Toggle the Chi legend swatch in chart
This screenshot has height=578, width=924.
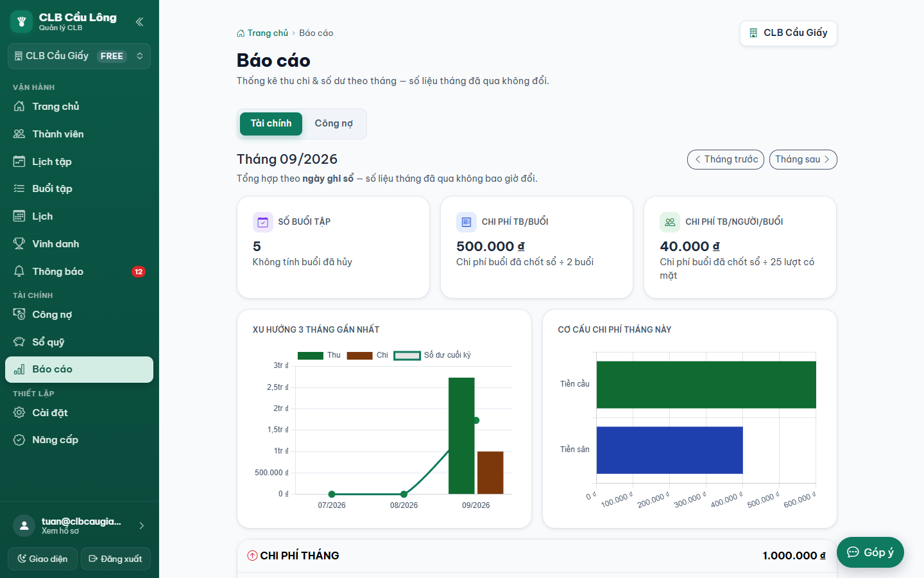[x=360, y=355]
